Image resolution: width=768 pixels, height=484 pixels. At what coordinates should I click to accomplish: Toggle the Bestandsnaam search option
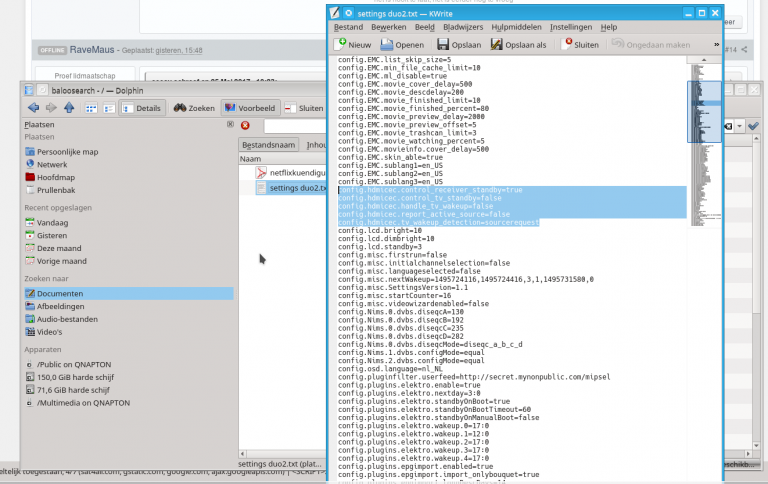270,145
